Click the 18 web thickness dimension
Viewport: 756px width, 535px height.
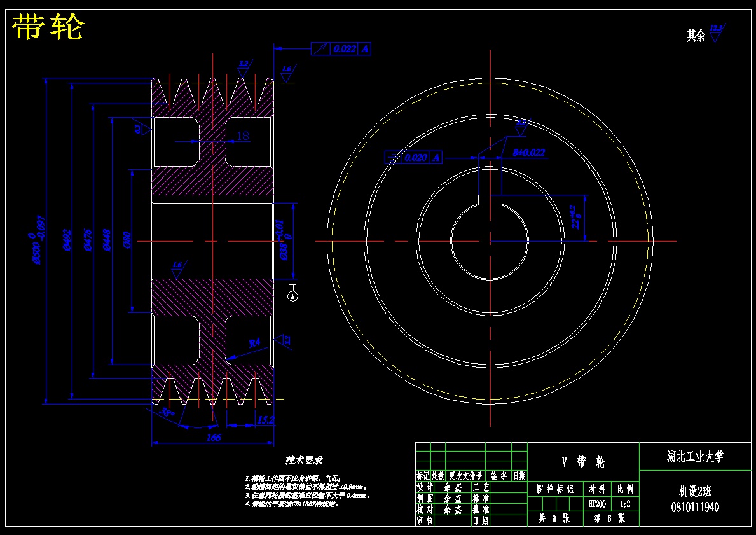(x=242, y=137)
